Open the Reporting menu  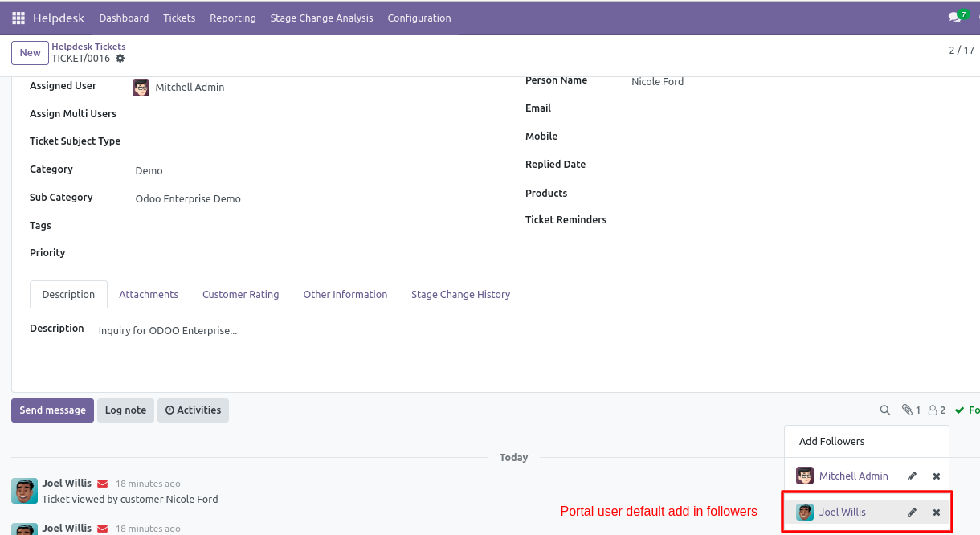tap(233, 18)
